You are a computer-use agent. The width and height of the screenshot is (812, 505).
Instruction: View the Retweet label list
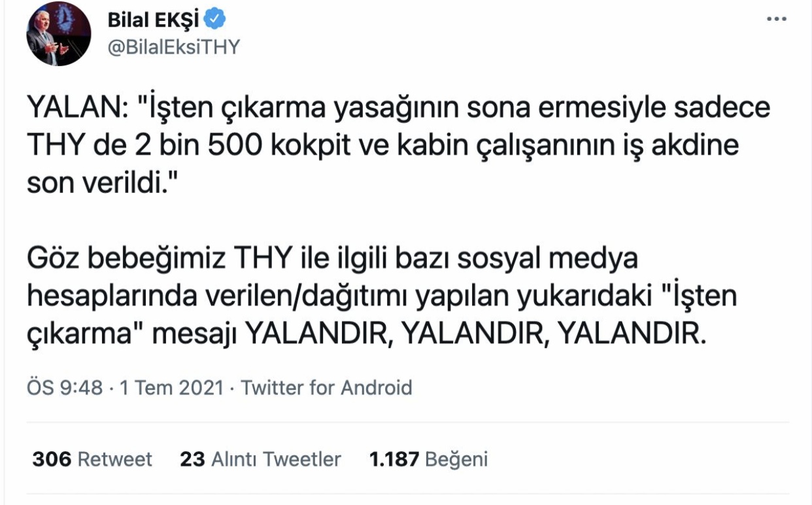point(115,459)
